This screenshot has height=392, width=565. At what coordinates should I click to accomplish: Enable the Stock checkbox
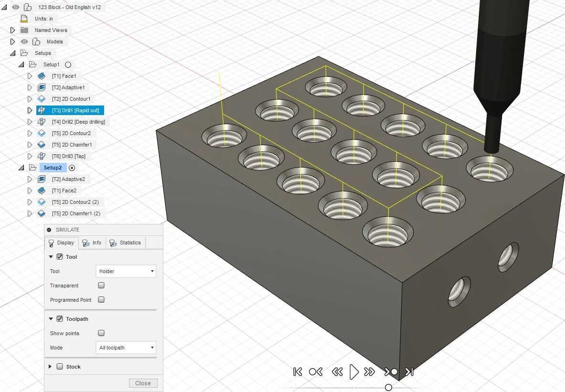60,366
